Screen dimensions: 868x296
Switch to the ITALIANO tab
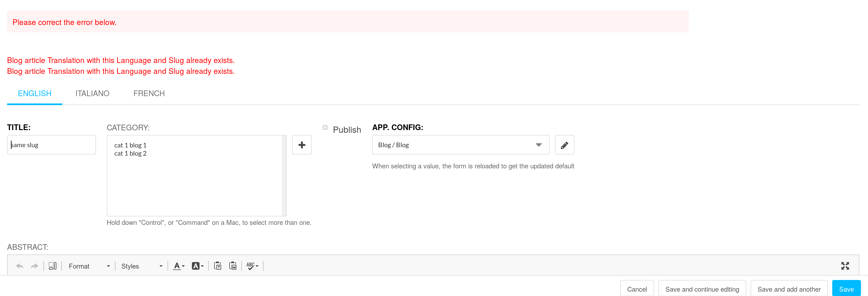pos(92,93)
